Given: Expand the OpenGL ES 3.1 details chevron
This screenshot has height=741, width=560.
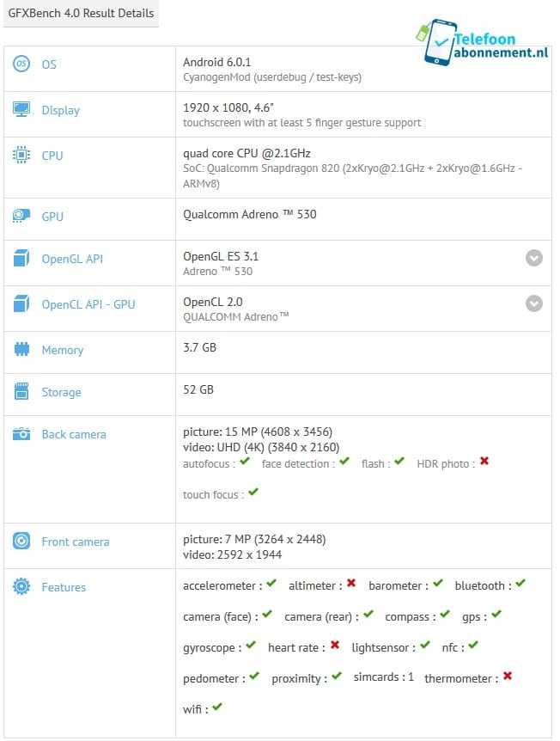Looking at the screenshot, I should (x=533, y=257).
